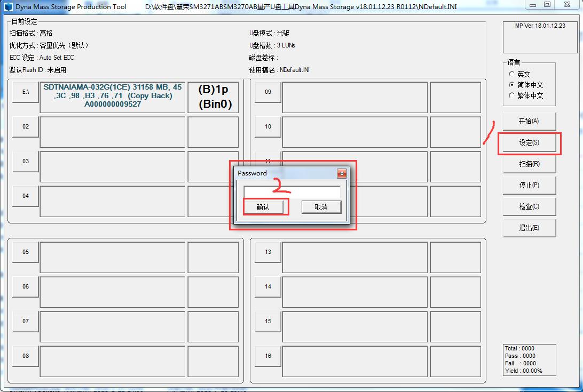Minimize the Production Tool window
The width and height of the screenshot is (583, 392).
pyautogui.click(x=533, y=5)
